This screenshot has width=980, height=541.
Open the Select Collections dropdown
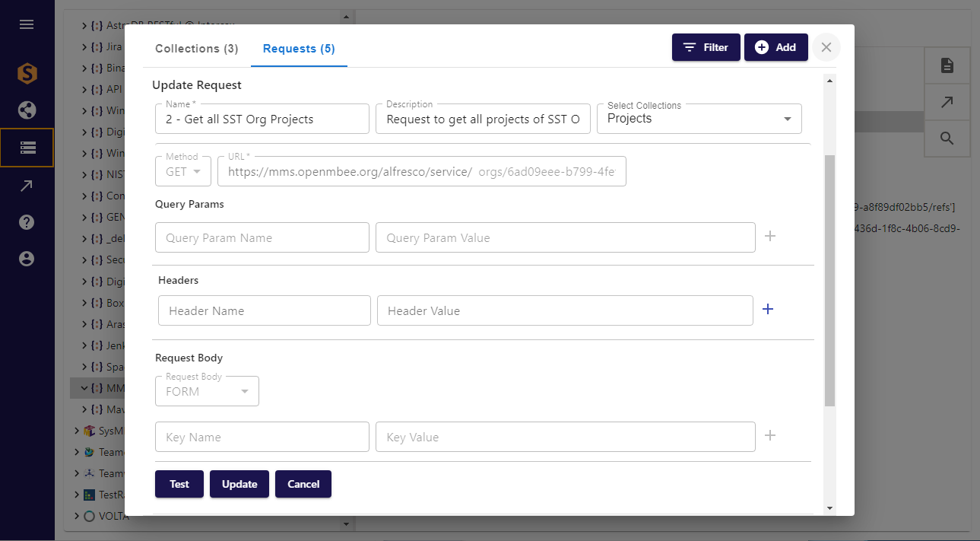point(699,119)
